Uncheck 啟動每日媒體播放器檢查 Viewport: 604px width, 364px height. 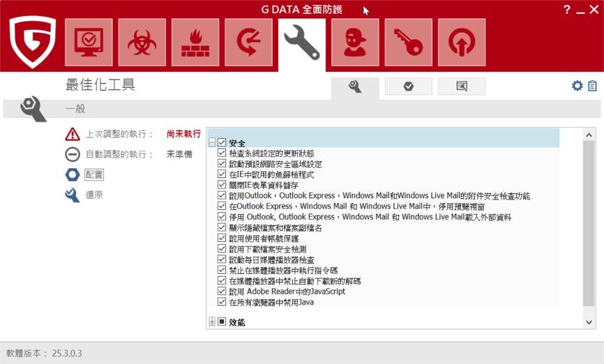pos(222,259)
